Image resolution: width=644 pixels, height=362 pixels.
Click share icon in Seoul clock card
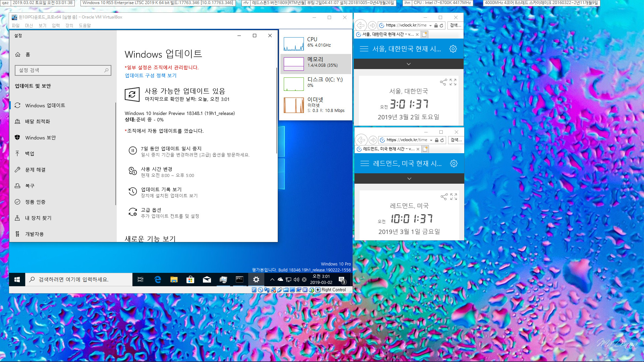[443, 82]
